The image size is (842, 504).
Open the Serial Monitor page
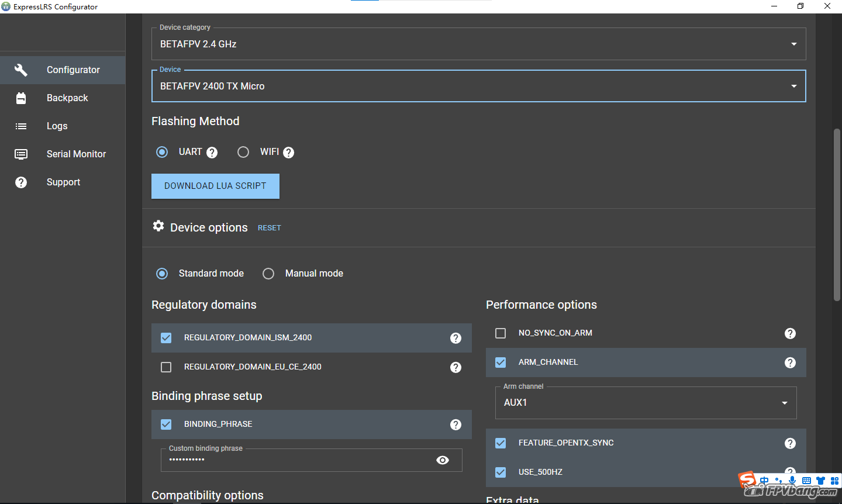63,154
